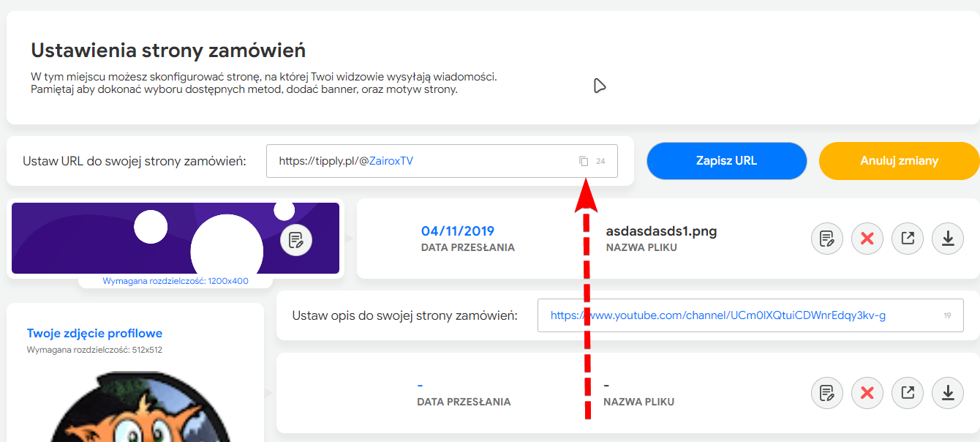This screenshot has width=980, height=442.
Task: Delete the asdasdasds1.png file with red X
Action: (867, 239)
